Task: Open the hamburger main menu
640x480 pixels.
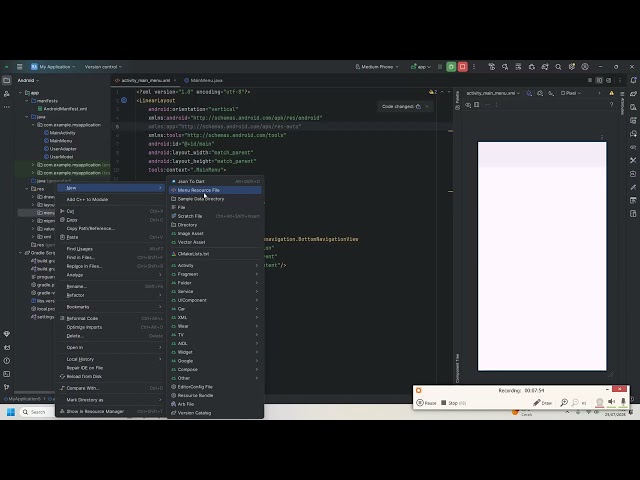Action: pyautogui.click(x=19, y=67)
